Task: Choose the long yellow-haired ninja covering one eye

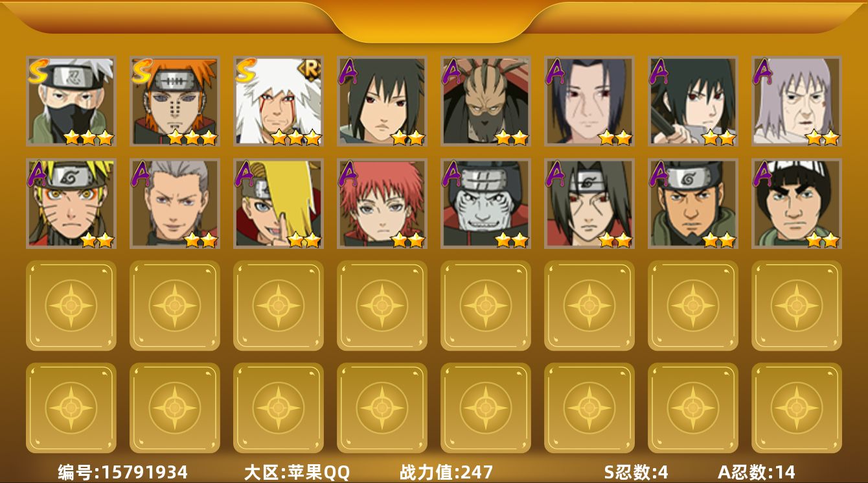Action: 278,204
